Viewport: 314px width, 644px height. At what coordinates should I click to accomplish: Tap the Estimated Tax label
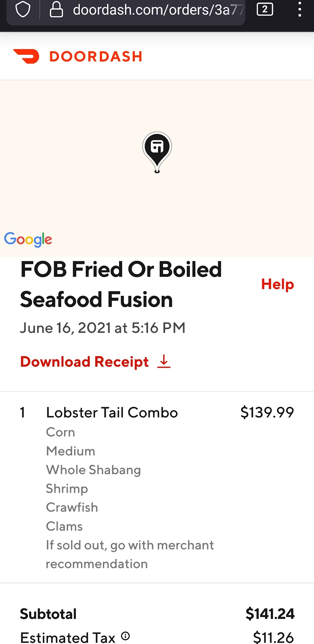(68, 637)
